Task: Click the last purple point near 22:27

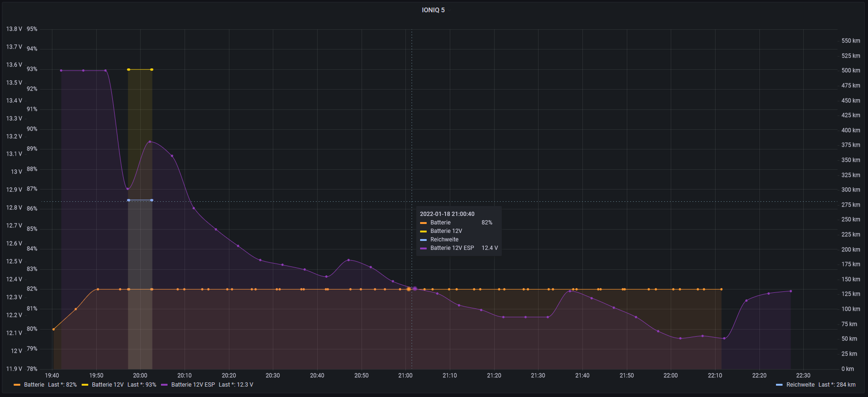Action: [x=791, y=291]
